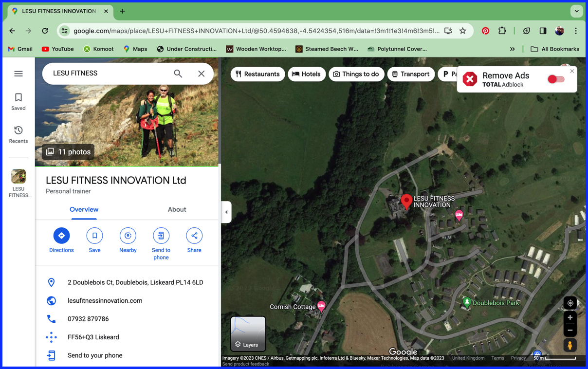588x369 pixels.
Task: Click the search magnifier icon
Action: coord(178,74)
